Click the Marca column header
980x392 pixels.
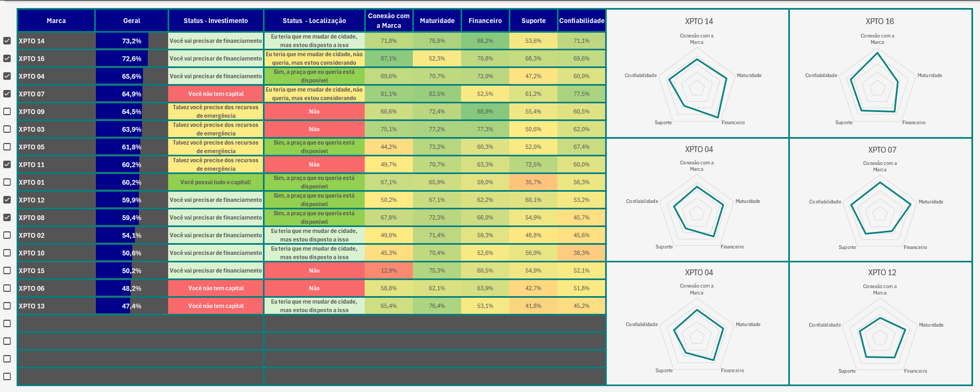[x=56, y=21]
